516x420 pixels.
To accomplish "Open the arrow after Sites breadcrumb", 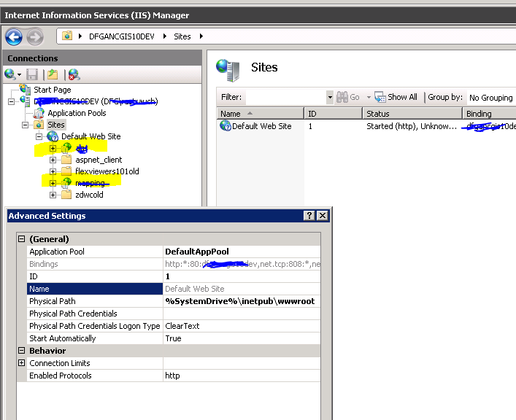I will [201, 36].
